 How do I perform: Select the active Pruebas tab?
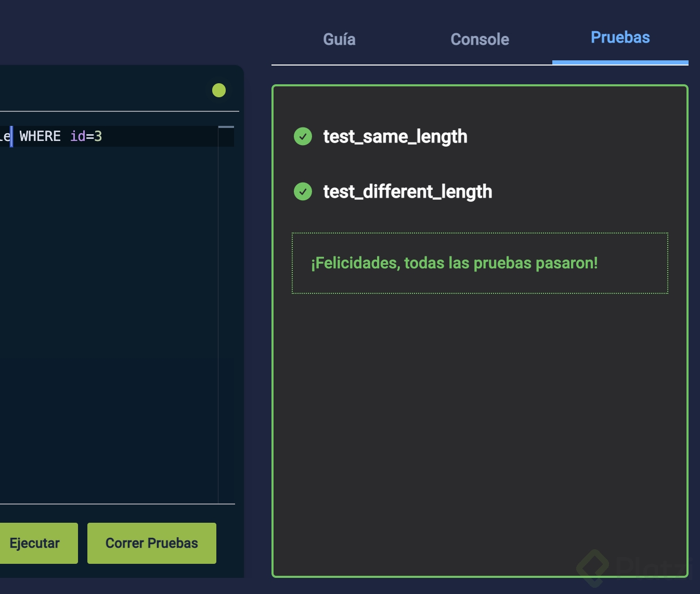pyautogui.click(x=620, y=36)
